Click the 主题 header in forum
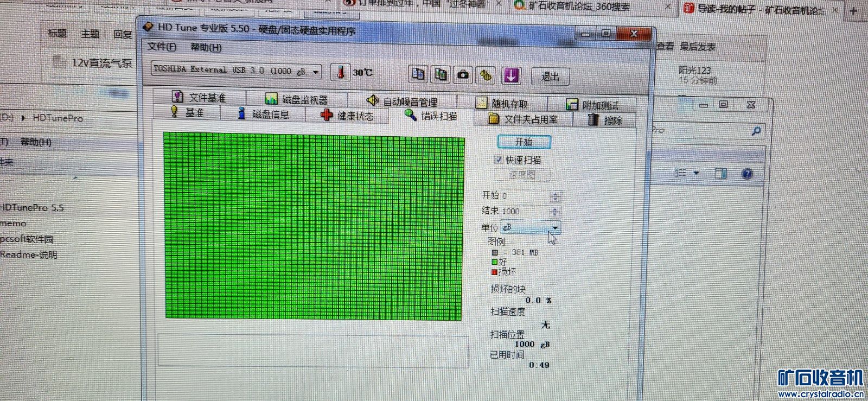 click(x=91, y=34)
